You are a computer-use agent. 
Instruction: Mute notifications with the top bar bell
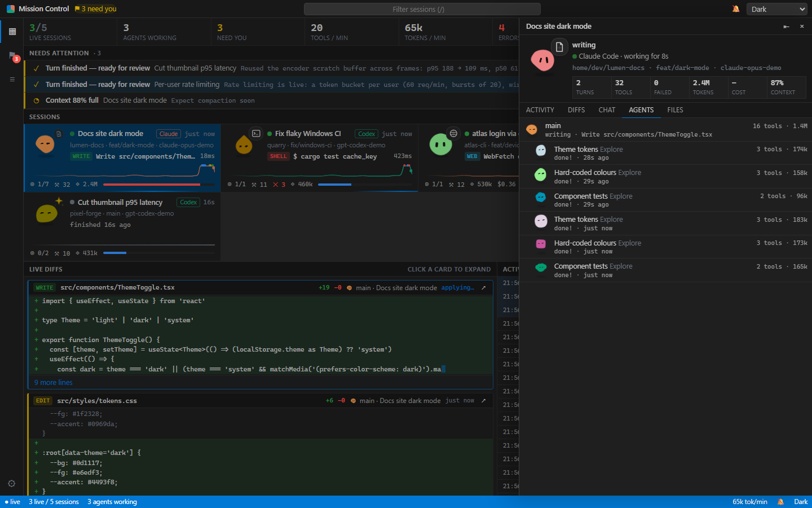[x=735, y=9]
